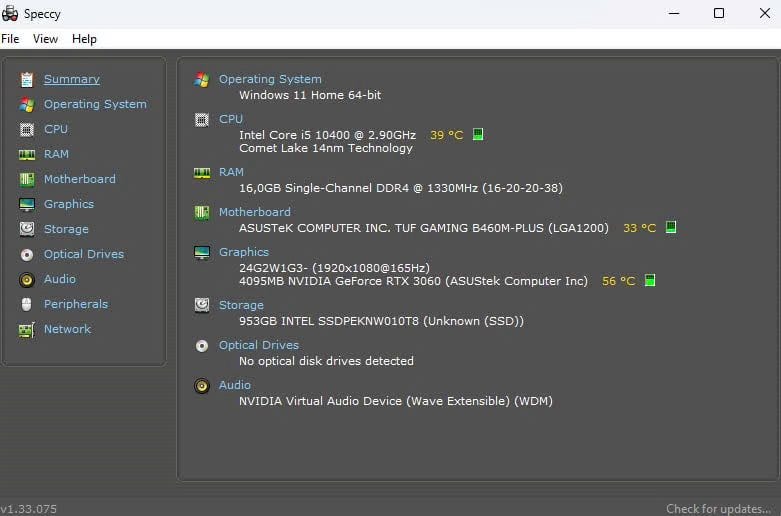This screenshot has height=516, width=781.
Task: Click the Audio heading in summary pane
Action: [x=235, y=385]
